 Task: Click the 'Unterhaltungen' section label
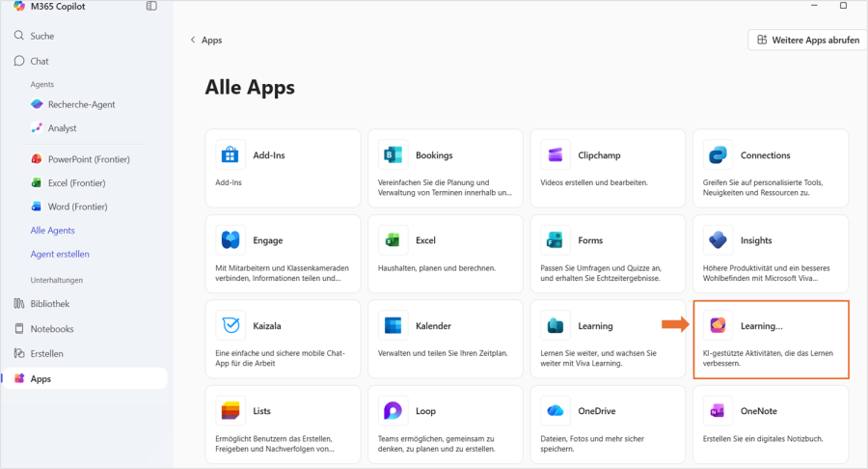(x=57, y=280)
